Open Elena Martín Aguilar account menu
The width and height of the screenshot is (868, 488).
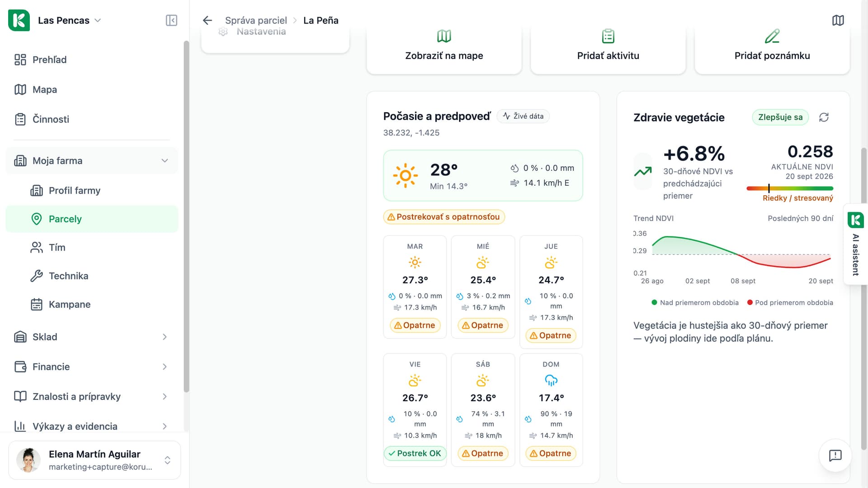tap(94, 460)
